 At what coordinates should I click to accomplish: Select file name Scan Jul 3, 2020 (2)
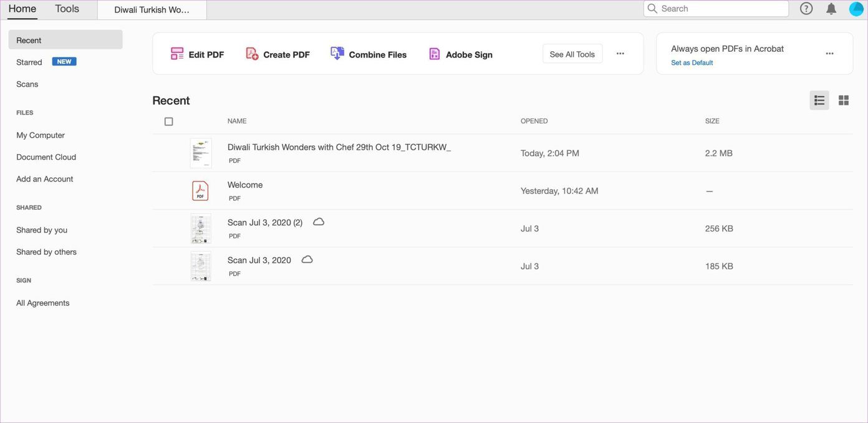(265, 223)
